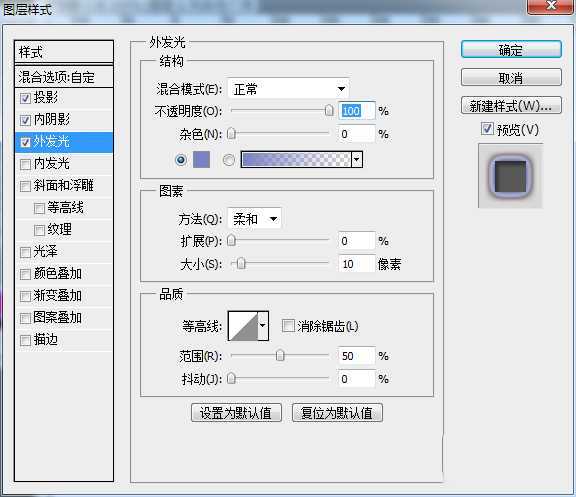
Task: Open the 混合模式 blend mode dropdown
Action: pos(288,89)
